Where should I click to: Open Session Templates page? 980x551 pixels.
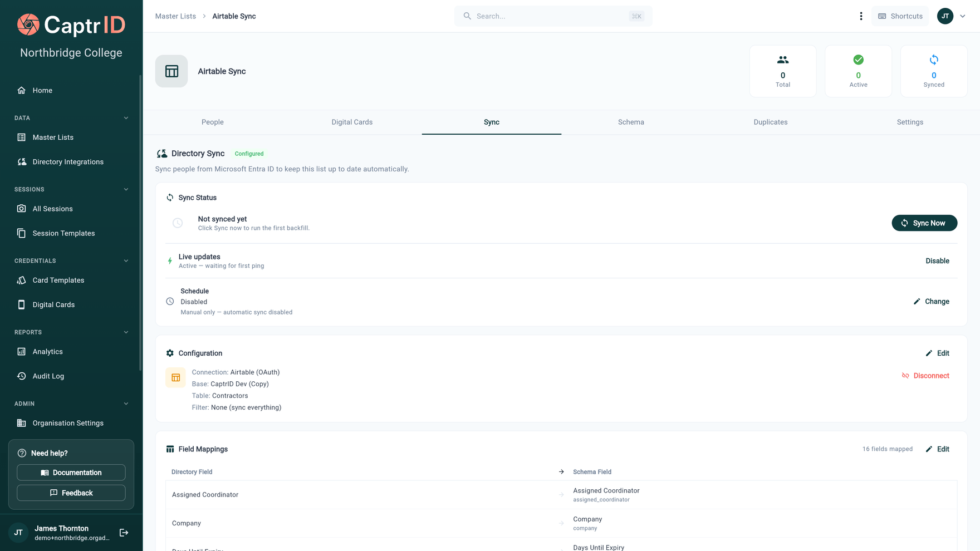pyautogui.click(x=63, y=233)
